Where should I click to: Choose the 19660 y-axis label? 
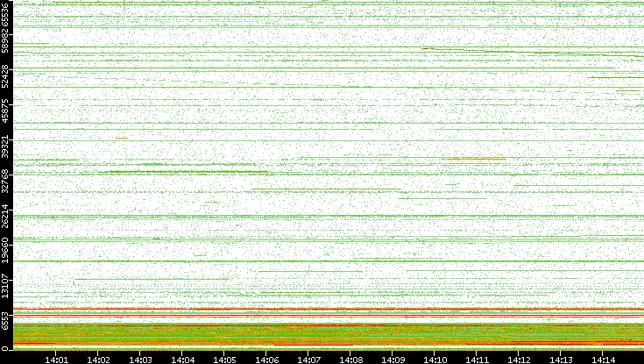tap(6, 250)
